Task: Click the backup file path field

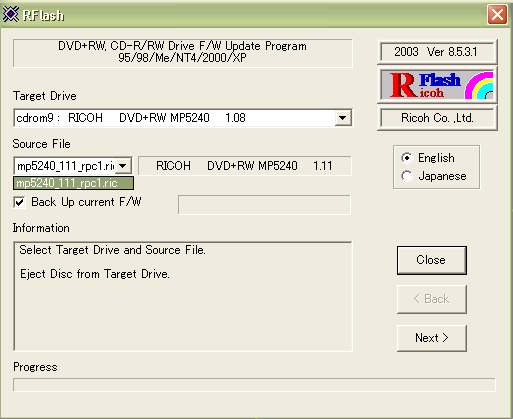Action: click(264, 205)
